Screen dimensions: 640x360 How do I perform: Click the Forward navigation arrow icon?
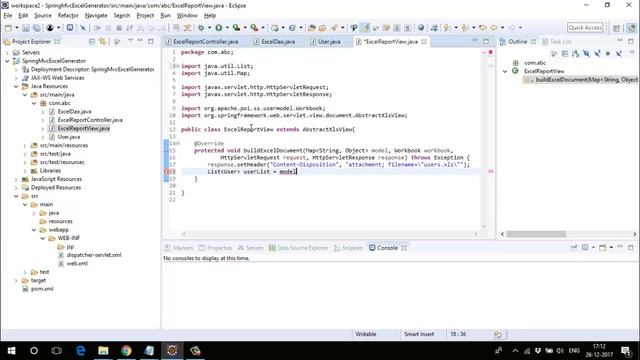[512, 28]
